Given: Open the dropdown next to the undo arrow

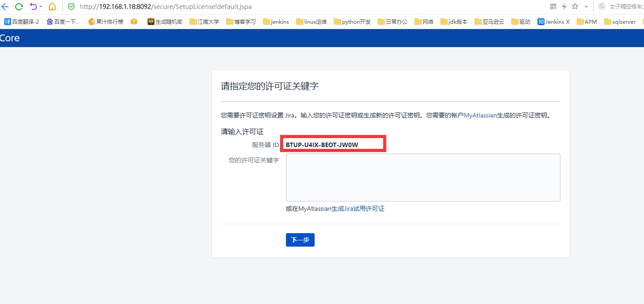Looking at the screenshot, I should (41, 7).
